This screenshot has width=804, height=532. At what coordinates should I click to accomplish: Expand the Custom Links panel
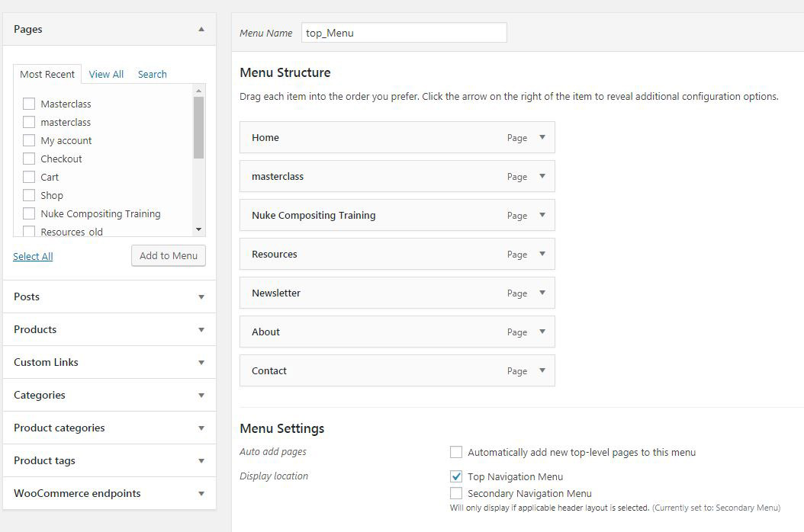[x=201, y=362]
